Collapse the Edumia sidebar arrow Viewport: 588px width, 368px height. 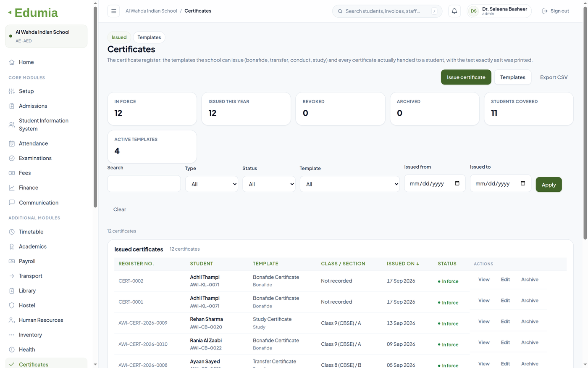pos(10,13)
